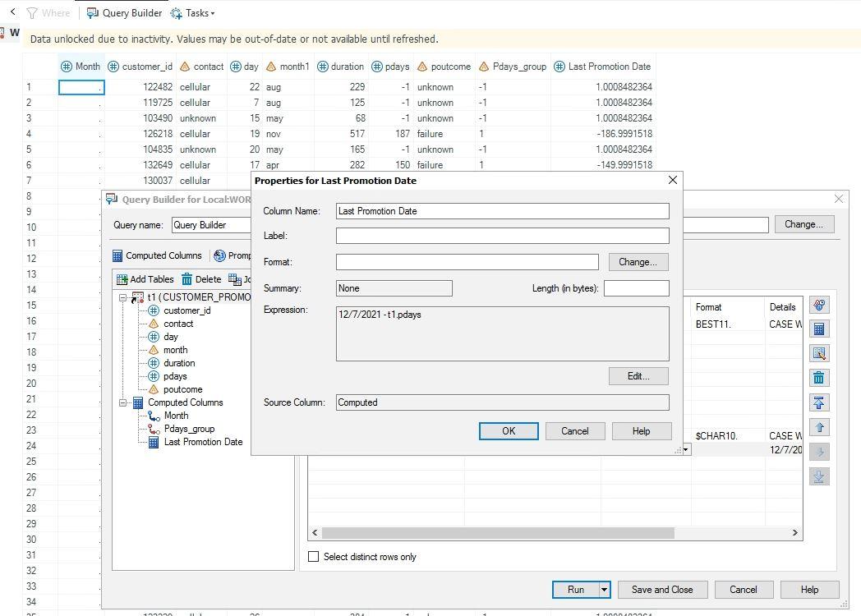Click inside the Label input field

[501, 237]
